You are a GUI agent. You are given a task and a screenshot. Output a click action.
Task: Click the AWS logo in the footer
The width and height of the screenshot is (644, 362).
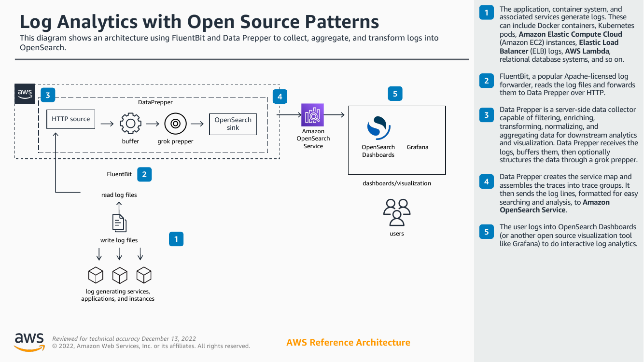[x=29, y=342]
